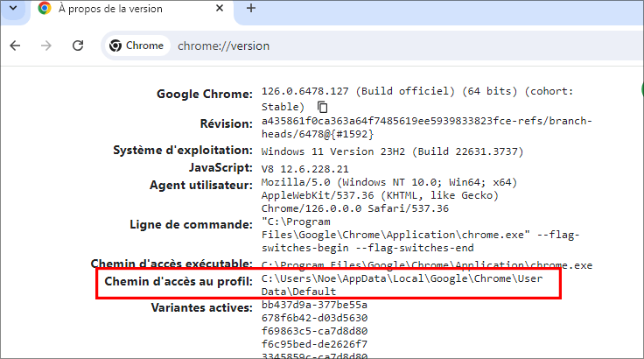Click the "Google Chrome:" label
The height and width of the screenshot is (359, 644).
[x=205, y=95]
